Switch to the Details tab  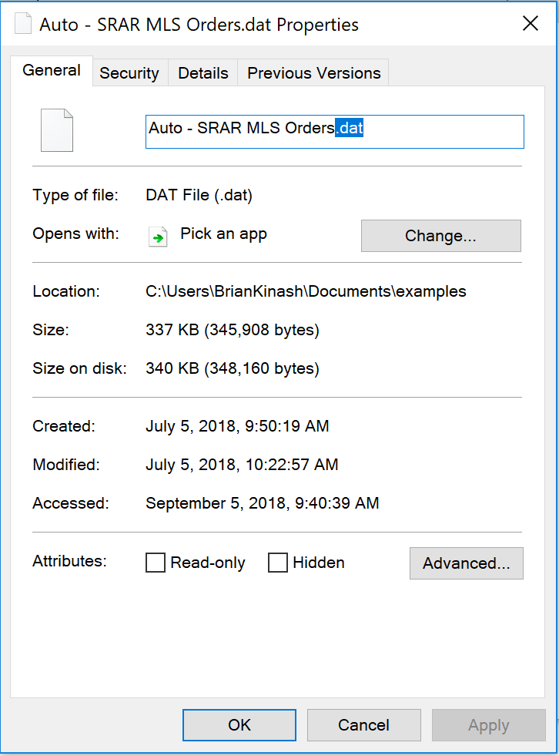[x=203, y=72]
